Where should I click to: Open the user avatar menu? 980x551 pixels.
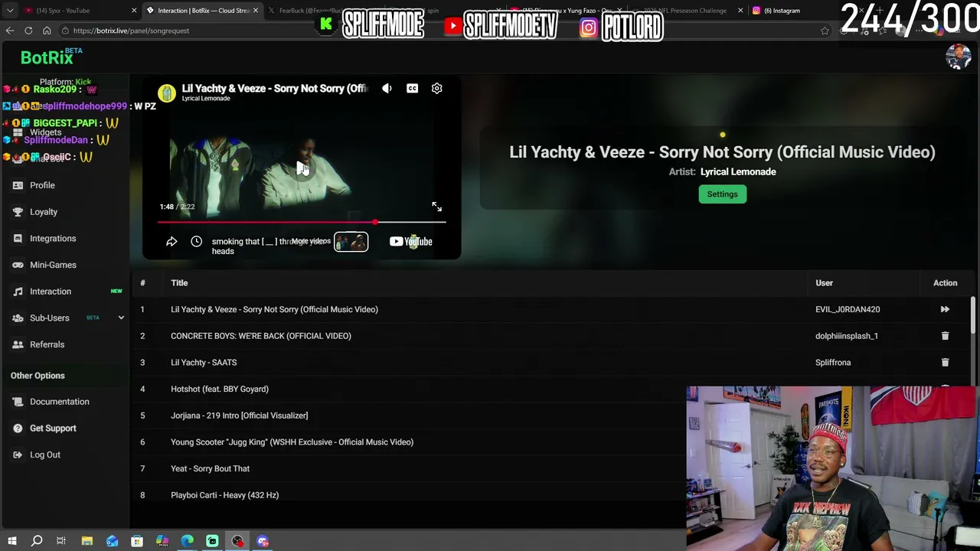(958, 57)
